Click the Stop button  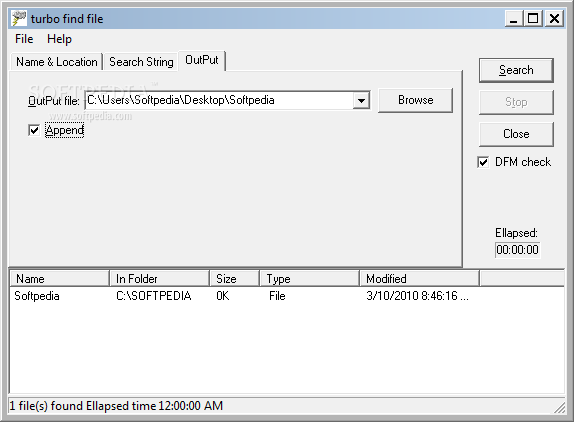click(x=516, y=102)
